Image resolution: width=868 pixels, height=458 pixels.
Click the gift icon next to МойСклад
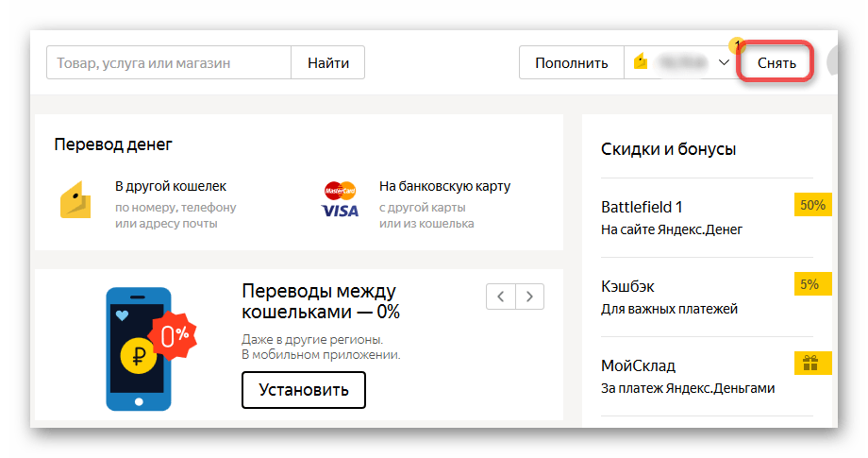(812, 364)
